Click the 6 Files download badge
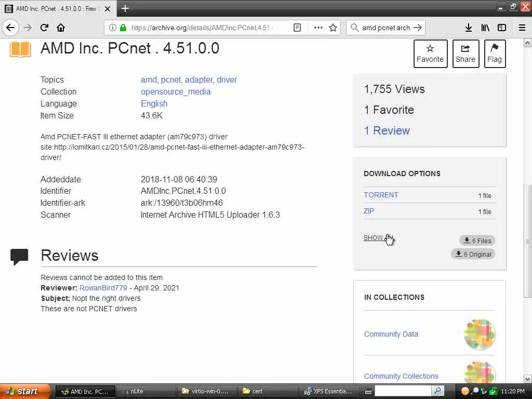The height and width of the screenshot is (399, 532). 477,241
